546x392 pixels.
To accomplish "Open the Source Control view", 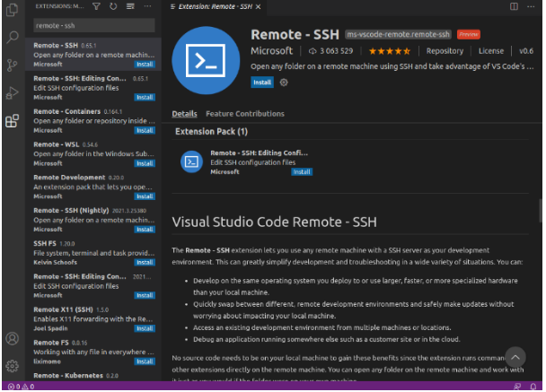I will 12,65.
